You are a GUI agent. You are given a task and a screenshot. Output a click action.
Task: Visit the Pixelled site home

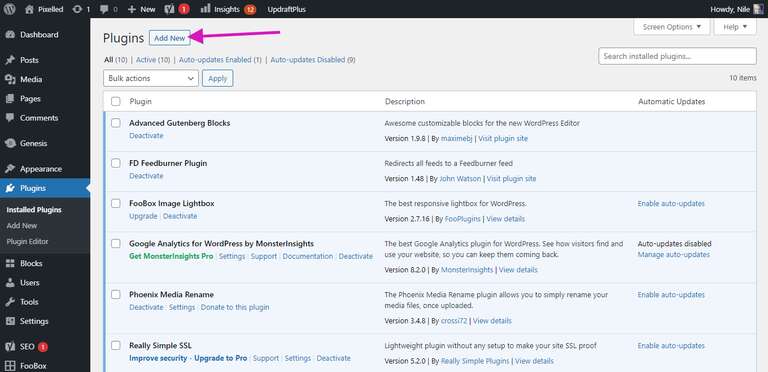click(44, 9)
